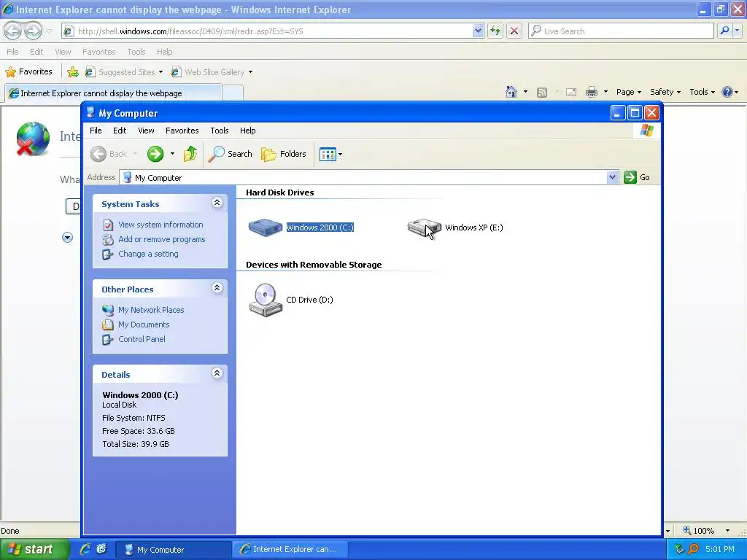Click View system information link

[x=160, y=225]
